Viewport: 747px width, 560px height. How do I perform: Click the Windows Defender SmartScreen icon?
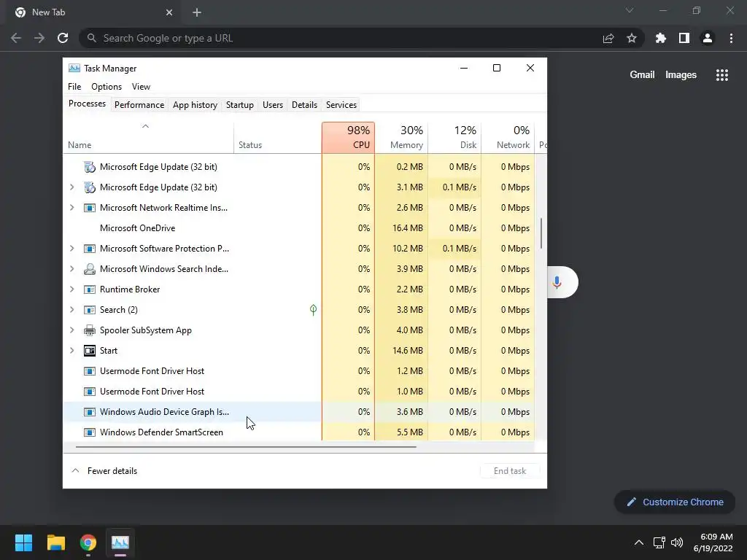(90, 432)
